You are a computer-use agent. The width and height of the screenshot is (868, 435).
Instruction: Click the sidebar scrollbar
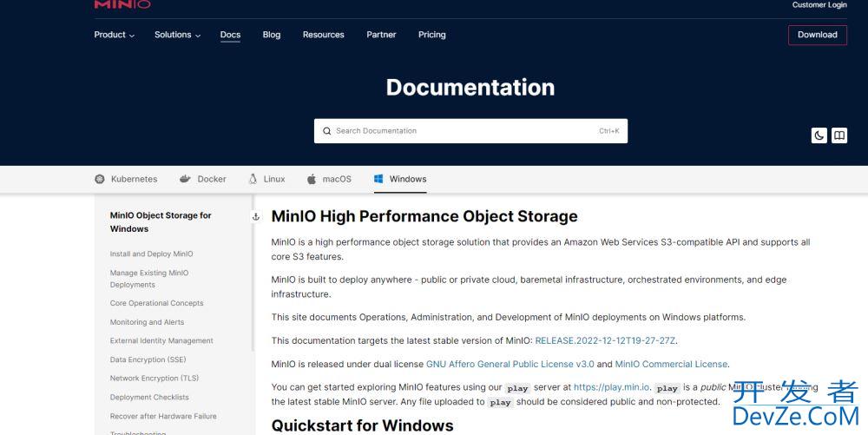pos(253,273)
